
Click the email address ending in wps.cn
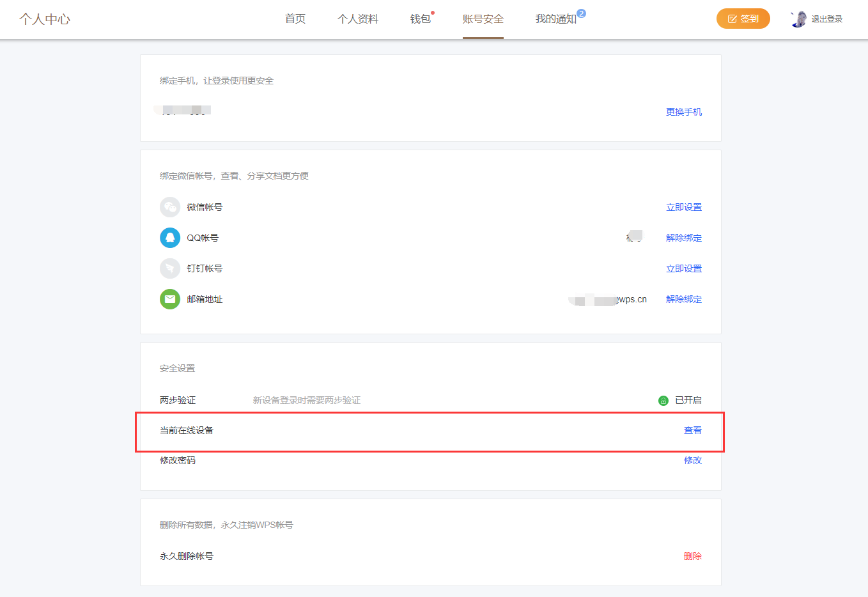[608, 299]
